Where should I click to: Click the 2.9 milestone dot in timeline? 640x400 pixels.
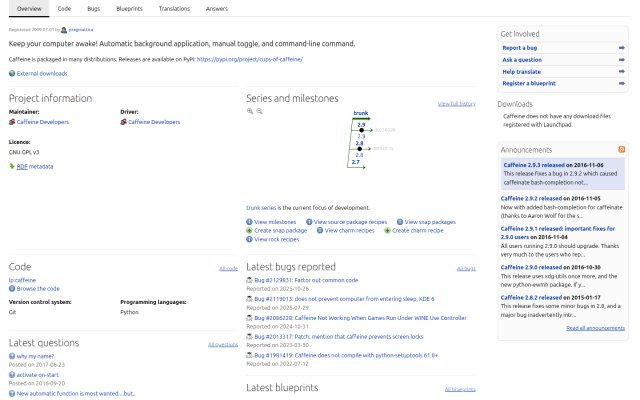click(x=361, y=130)
